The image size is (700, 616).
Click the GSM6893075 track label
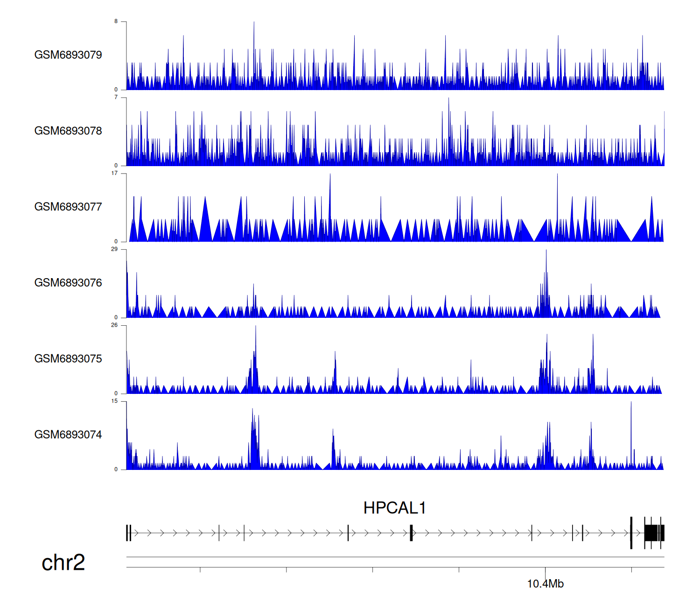[x=68, y=359]
